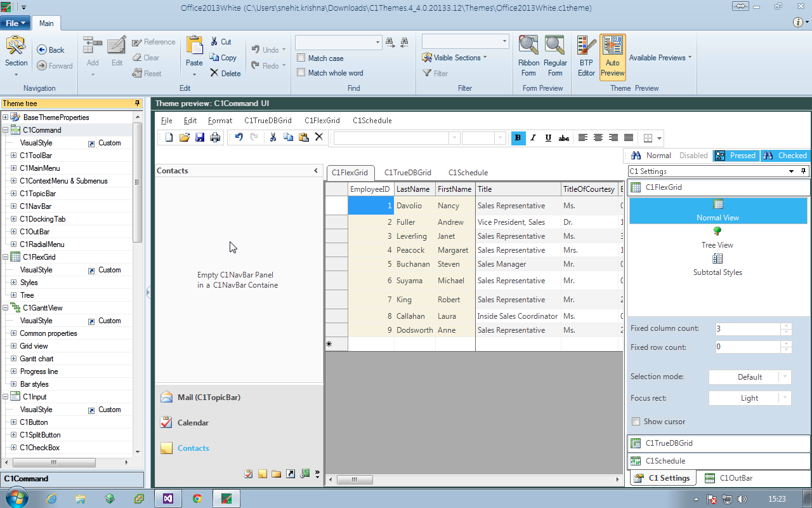Screen dimensions: 812x508
Task: Switch to the C1TrueDBGrid tab
Action: click(x=408, y=173)
